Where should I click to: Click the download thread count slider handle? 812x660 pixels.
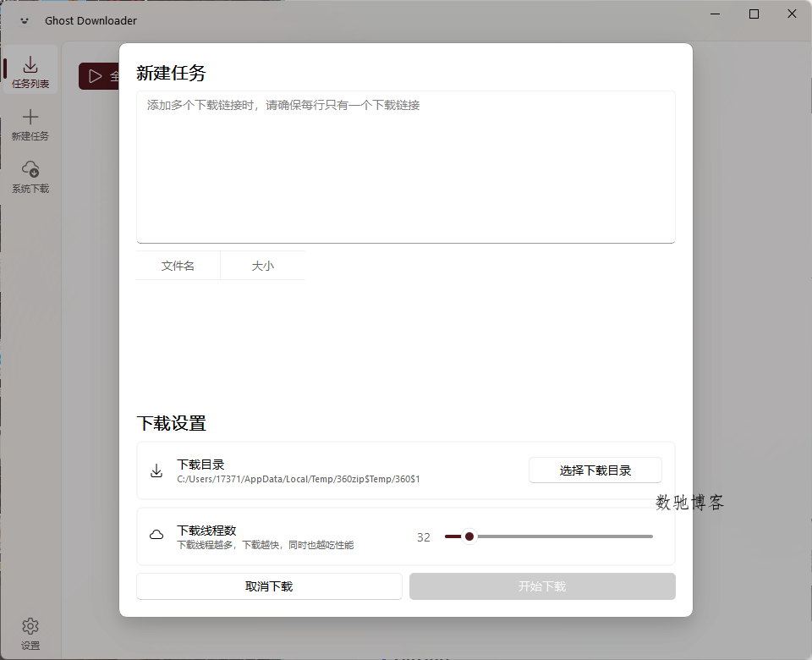(x=469, y=536)
